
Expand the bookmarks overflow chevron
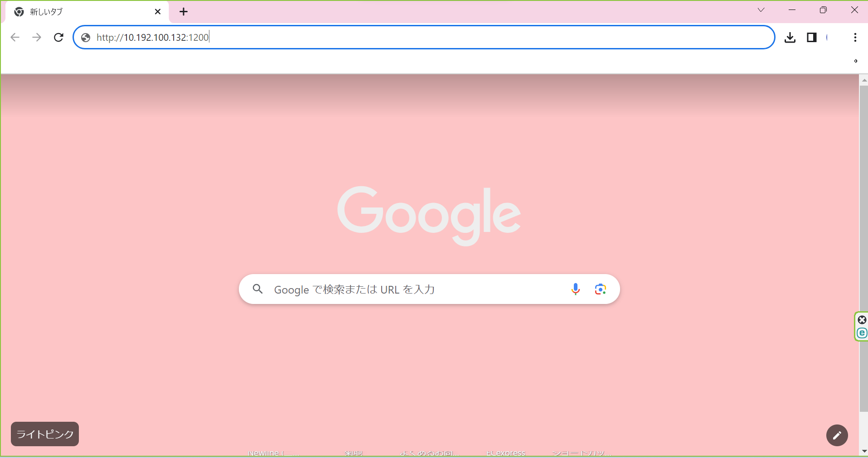(856, 61)
